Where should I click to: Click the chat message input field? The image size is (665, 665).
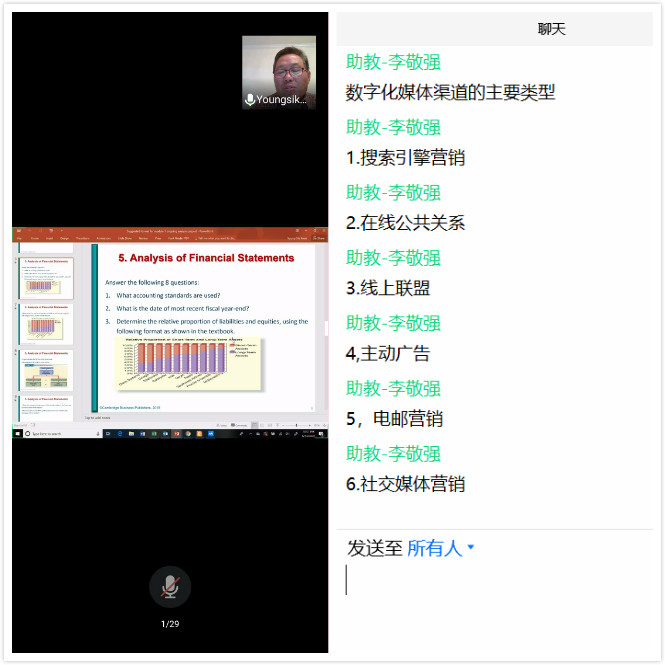pos(495,580)
